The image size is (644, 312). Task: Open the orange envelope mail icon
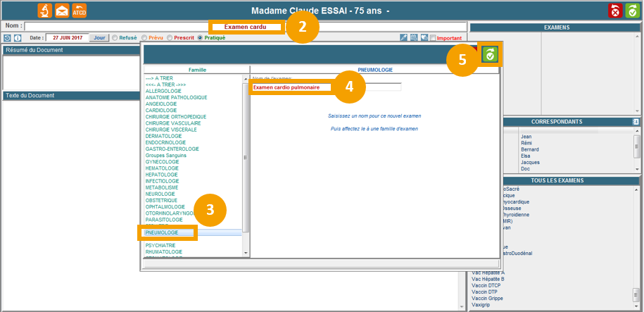[63, 11]
